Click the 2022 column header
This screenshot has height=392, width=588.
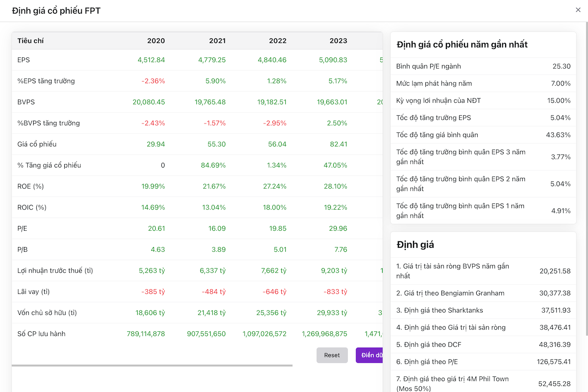[278, 41]
